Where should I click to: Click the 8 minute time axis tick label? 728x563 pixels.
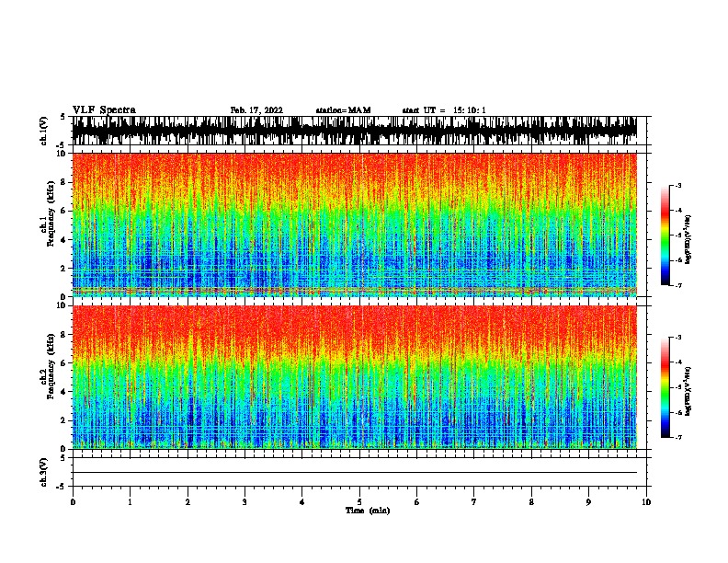point(531,502)
